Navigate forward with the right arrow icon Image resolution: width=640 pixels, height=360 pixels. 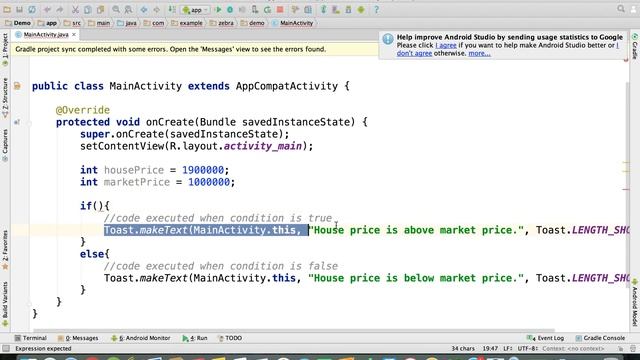pyautogui.click(x=156, y=9)
